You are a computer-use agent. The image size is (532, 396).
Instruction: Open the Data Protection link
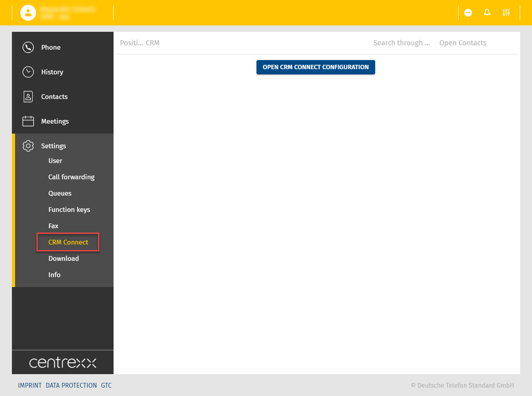pos(71,385)
